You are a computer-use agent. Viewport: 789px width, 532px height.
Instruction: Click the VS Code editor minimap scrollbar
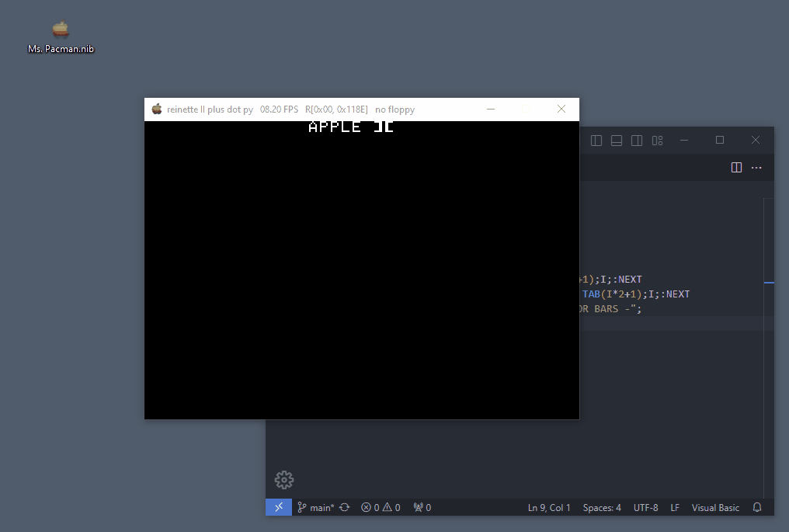click(768, 347)
